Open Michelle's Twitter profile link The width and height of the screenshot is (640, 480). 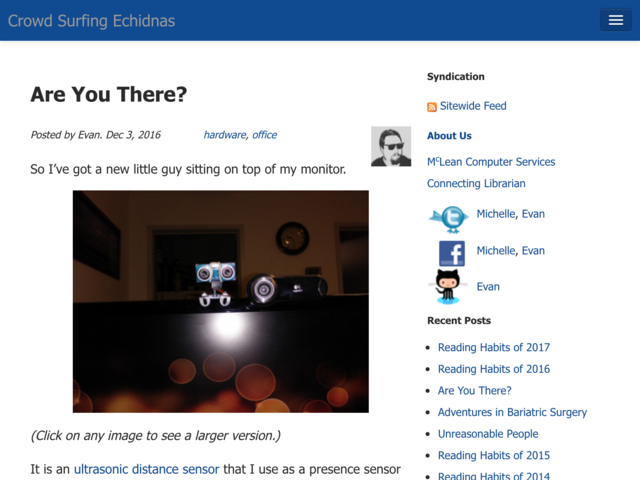point(496,214)
